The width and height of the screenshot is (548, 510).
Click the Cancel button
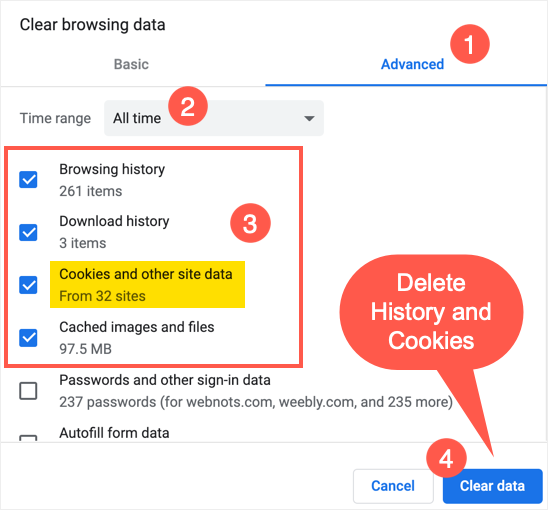click(x=393, y=486)
